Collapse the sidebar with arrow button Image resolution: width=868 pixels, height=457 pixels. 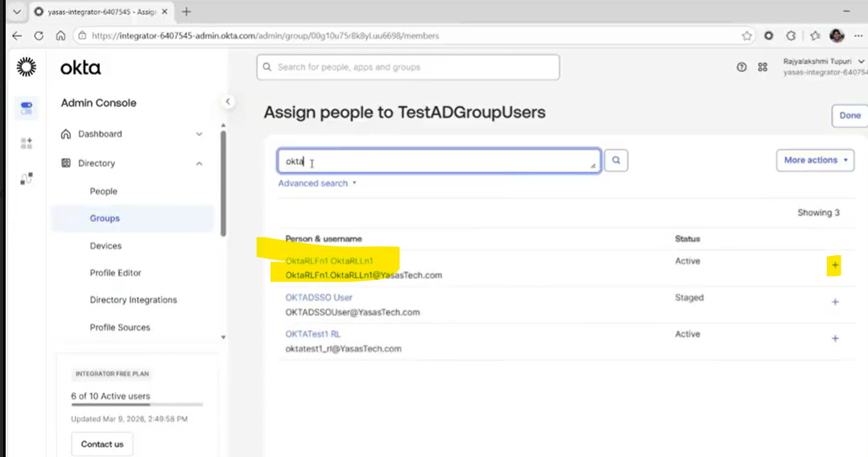point(228,101)
